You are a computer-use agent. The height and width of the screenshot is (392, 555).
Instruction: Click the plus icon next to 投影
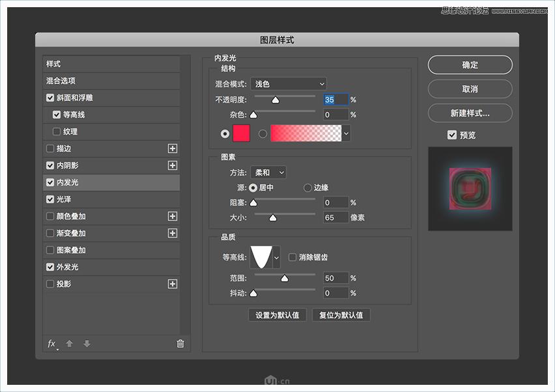pos(173,284)
